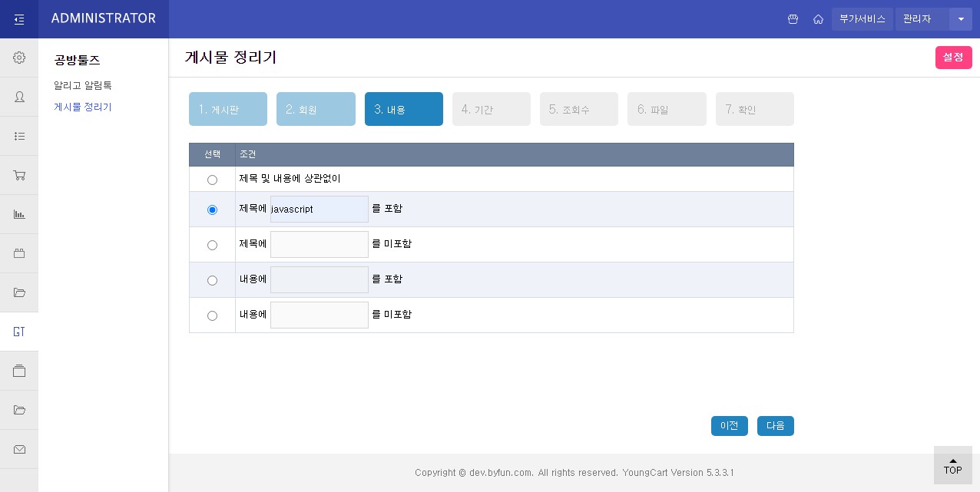Select the 제목에 미포함 radio button
980x492 pixels.
[x=212, y=245]
